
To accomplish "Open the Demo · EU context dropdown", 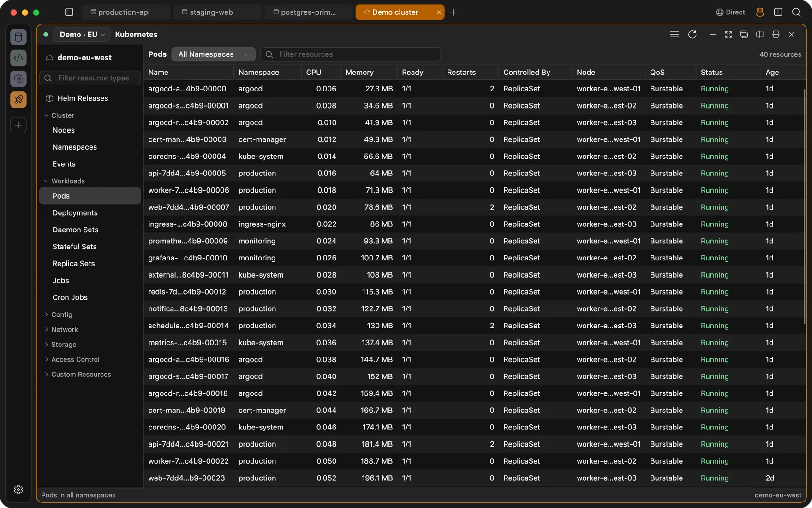I will [x=82, y=35].
